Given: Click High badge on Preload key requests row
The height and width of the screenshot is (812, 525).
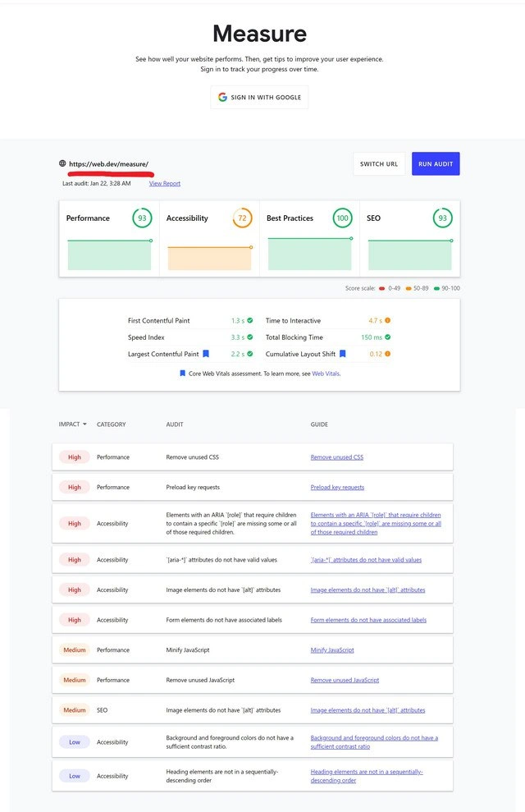Looking at the screenshot, I should point(75,488).
